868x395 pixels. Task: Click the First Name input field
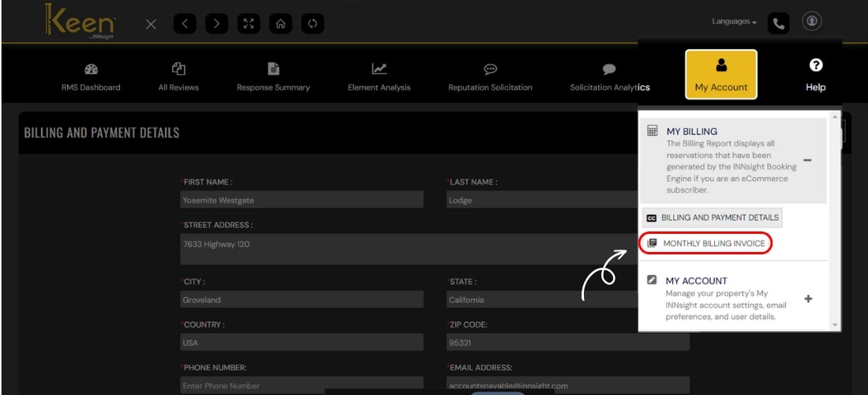pos(301,200)
